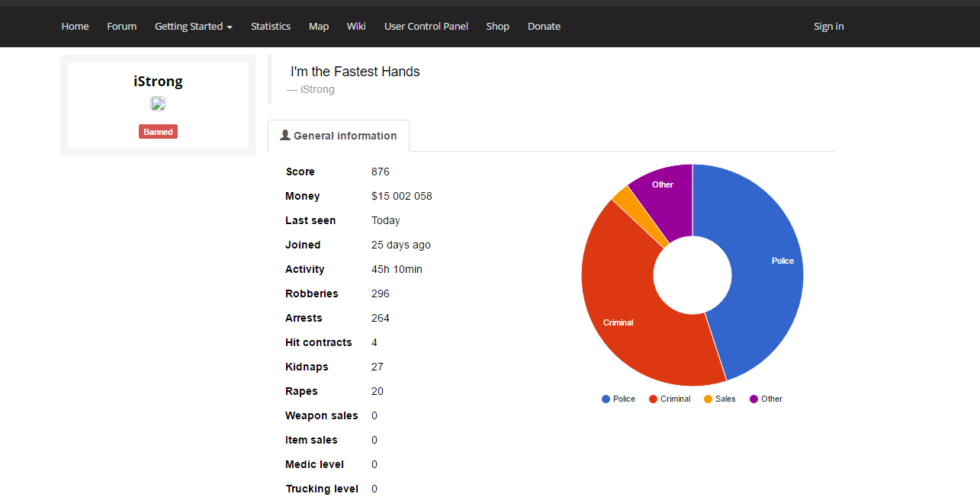Select the blue Police slice of the chart

click(x=763, y=267)
